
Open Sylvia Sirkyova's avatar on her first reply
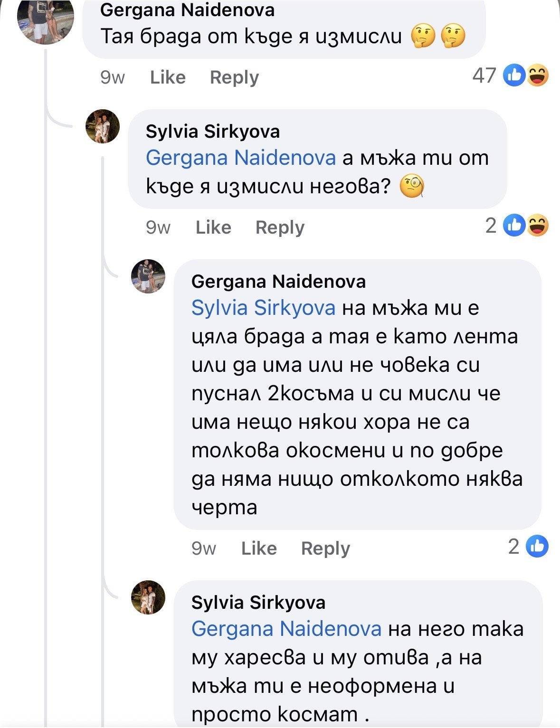point(103,126)
